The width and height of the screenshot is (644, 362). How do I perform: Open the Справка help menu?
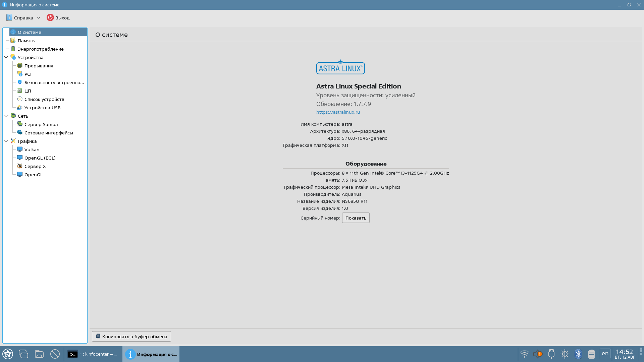[23, 18]
